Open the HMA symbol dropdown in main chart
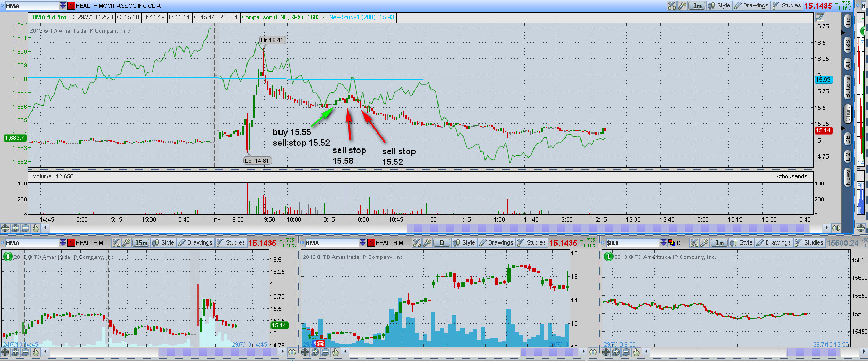The height and width of the screenshot is (361, 868). tap(63, 5)
